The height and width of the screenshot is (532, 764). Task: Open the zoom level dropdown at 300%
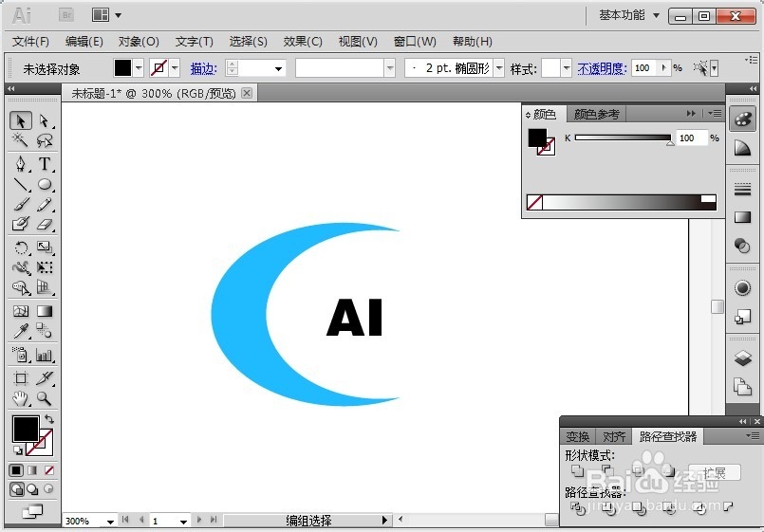[111, 522]
